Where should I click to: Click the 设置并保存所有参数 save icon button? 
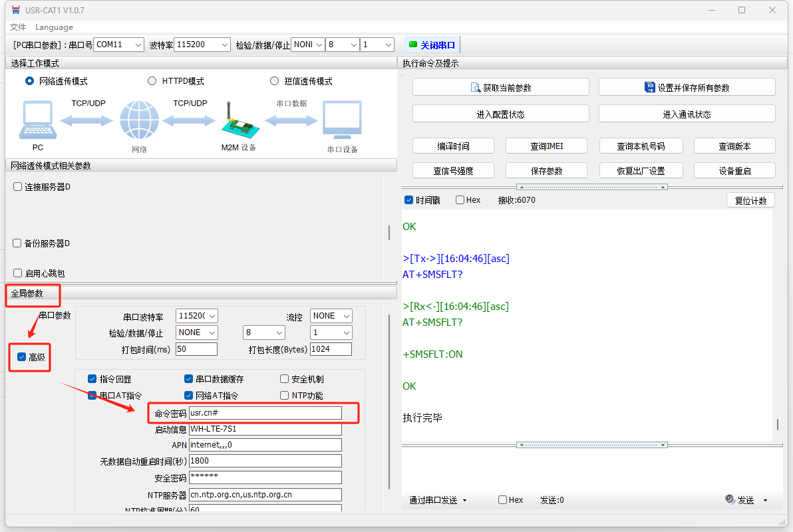(687, 87)
